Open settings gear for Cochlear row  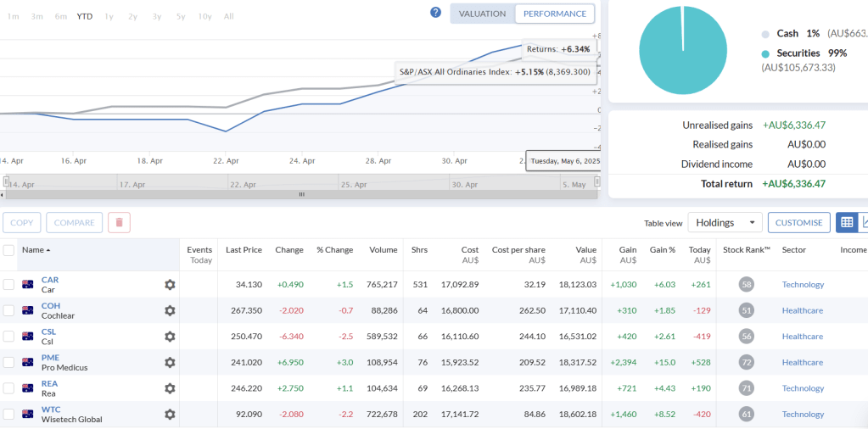tap(170, 310)
